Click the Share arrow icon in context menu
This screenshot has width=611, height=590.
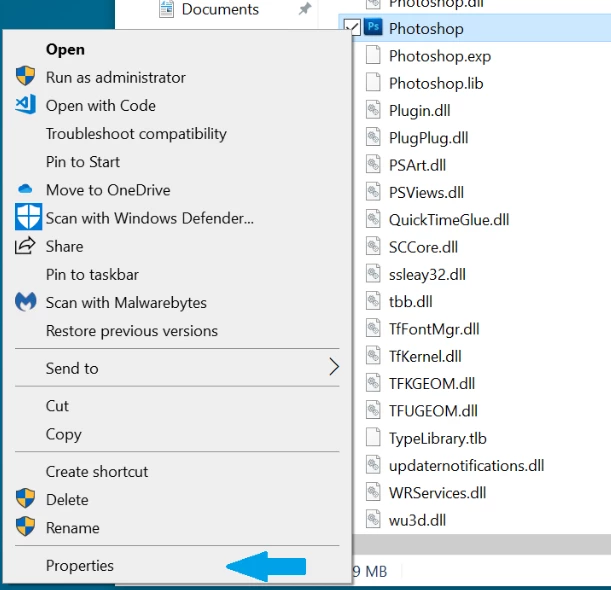(25, 246)
